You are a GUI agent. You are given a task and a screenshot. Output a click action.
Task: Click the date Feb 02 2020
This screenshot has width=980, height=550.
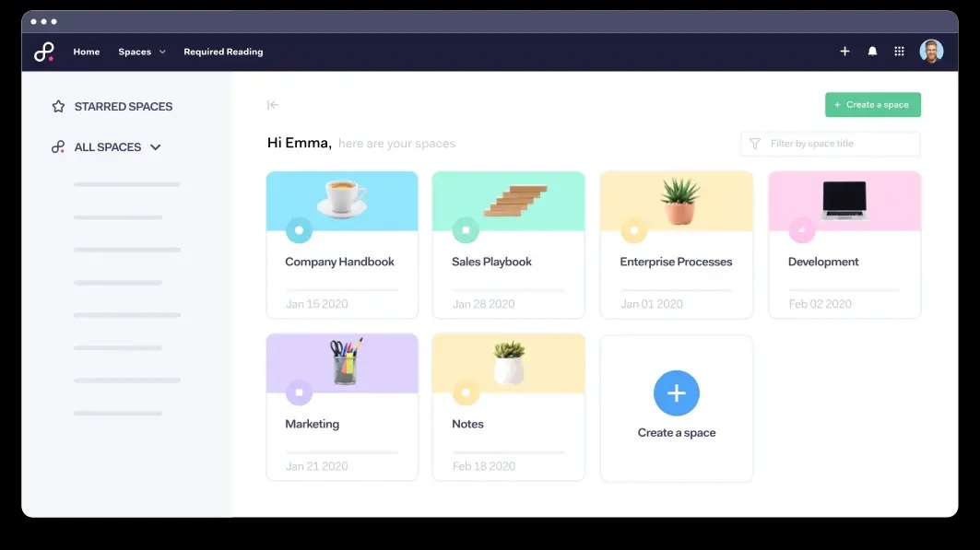820,304
